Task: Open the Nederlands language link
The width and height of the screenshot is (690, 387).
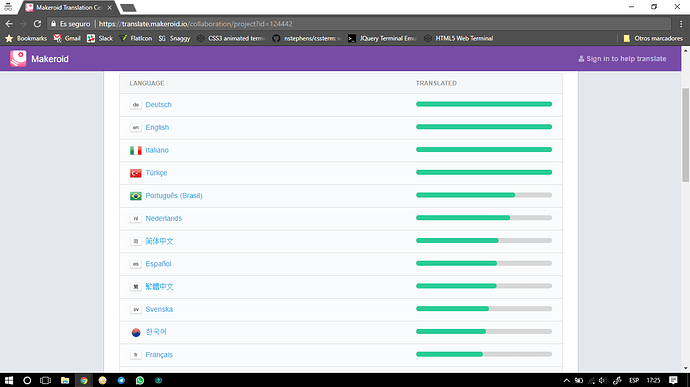Action: pyautogui.click(x=164, y=218)
